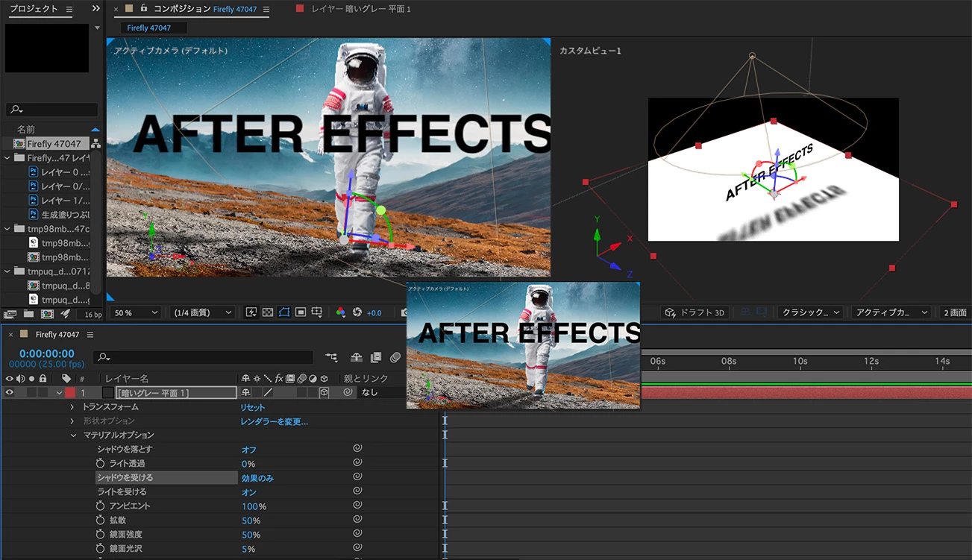Open the クラシック renderer dropdown
972x560 pixels.
coord(810,312)
